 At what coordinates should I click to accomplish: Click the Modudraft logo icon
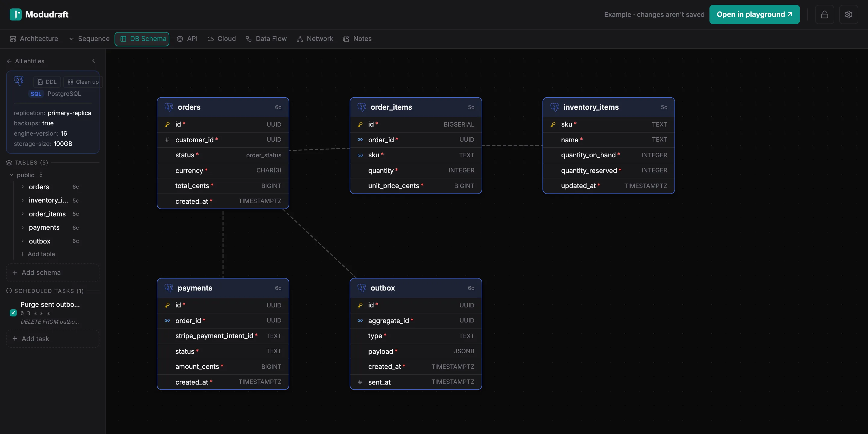[15, 14]
